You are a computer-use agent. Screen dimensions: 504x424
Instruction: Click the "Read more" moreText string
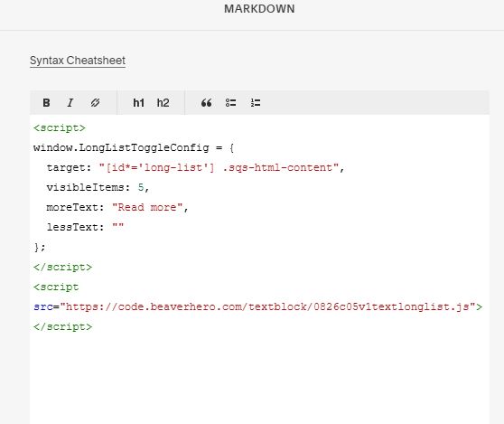pyautogui.click(x=147, y=208)
